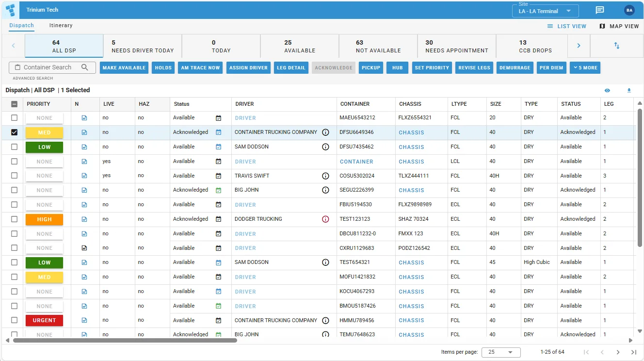This screenshot has width=644, height=361.
Task: Click the Revise Legs button
Action: [474, 68]
